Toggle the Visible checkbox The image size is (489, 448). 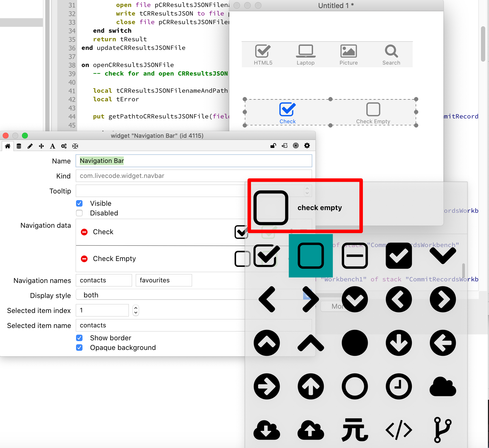click(79, 203)
